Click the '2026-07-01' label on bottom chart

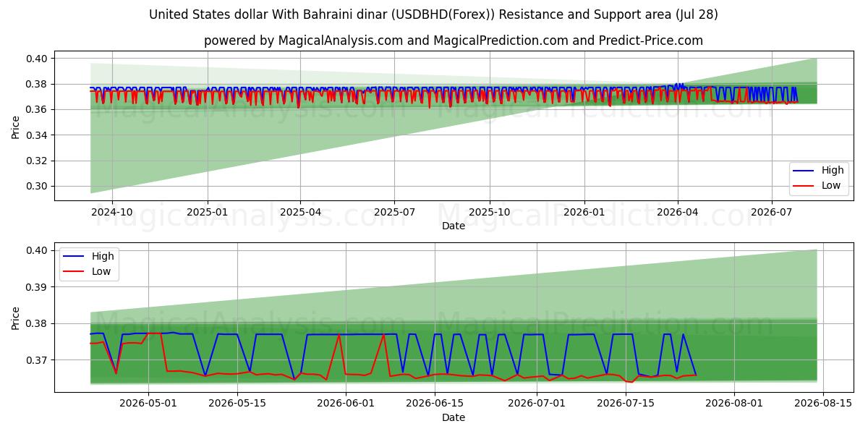[537, 404]
